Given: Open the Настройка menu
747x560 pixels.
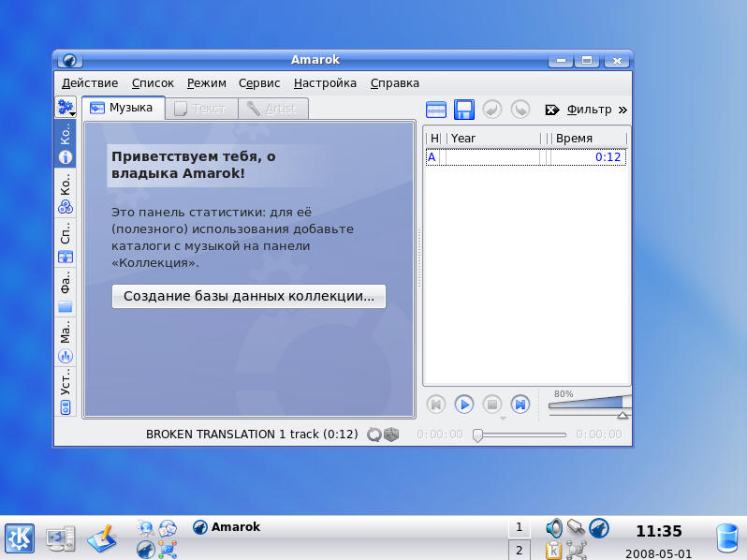Looking at the screenshot, I should tap(325, 83).
